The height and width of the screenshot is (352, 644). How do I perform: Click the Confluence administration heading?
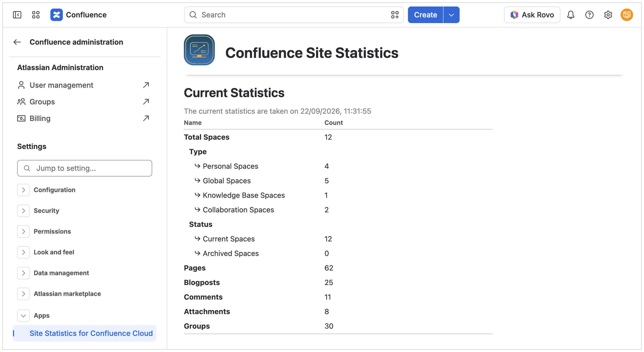coord(76,42)
